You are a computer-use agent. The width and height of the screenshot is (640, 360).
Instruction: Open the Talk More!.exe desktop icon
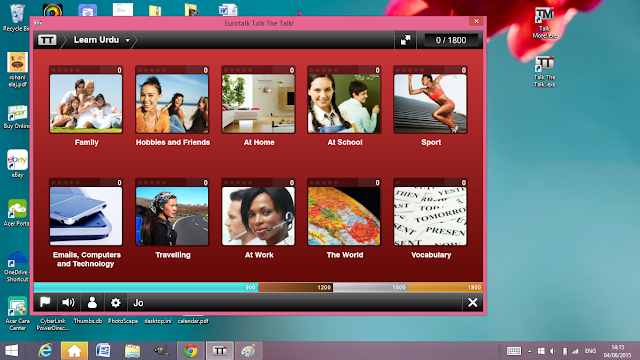[x=544, y=23]
